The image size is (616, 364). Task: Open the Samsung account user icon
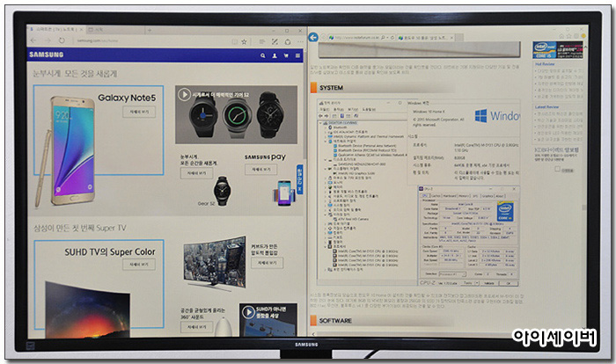pyautogui.click(x=275, y=55)
